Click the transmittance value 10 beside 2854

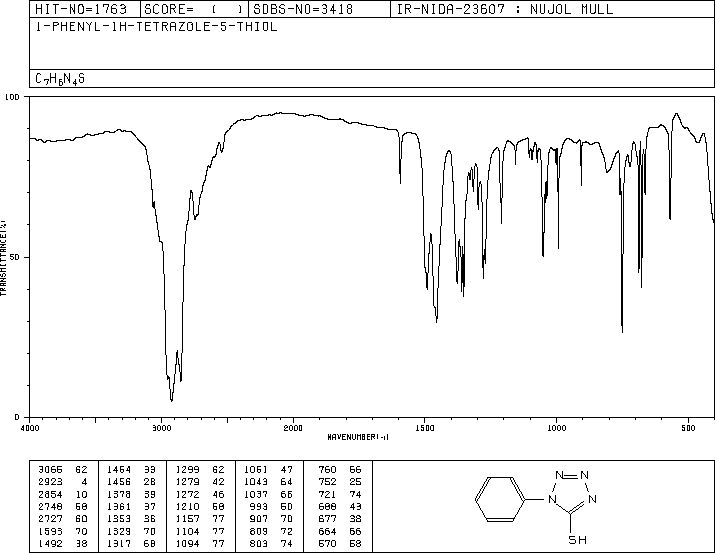click(x=82, y=494)
